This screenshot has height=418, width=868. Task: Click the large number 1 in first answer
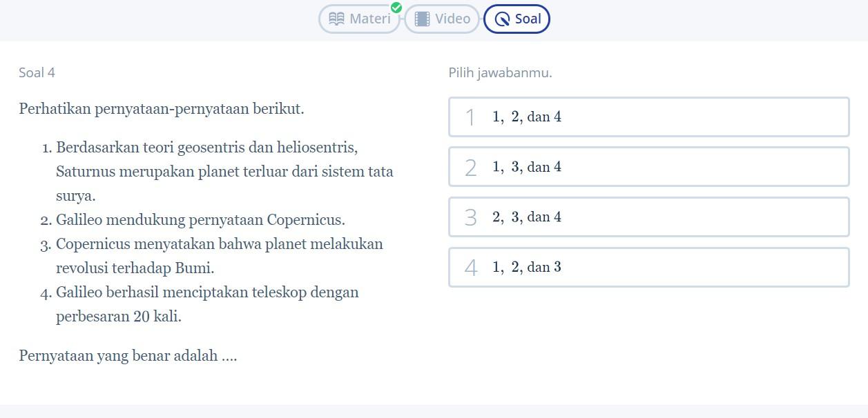point(470,117)
